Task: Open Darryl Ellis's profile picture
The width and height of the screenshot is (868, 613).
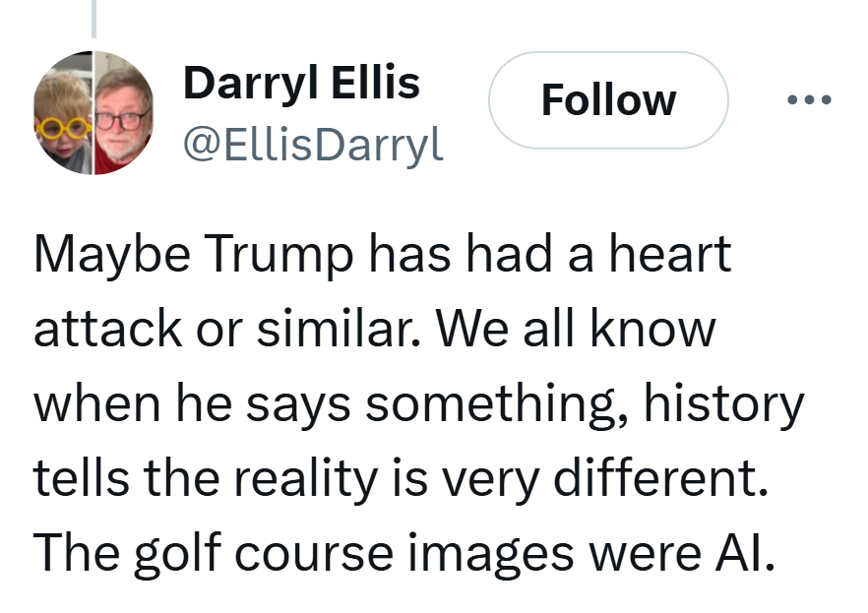Action: 93,113
